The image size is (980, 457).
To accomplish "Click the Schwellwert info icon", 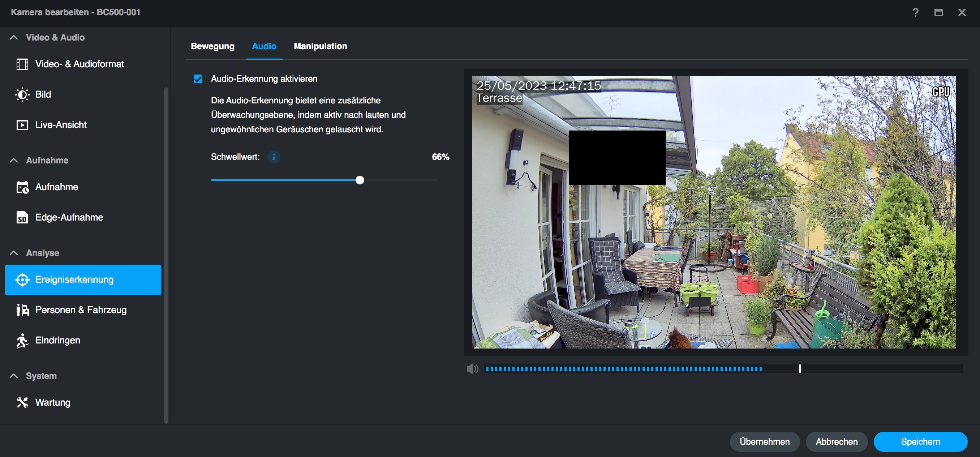I will [274, 157].
